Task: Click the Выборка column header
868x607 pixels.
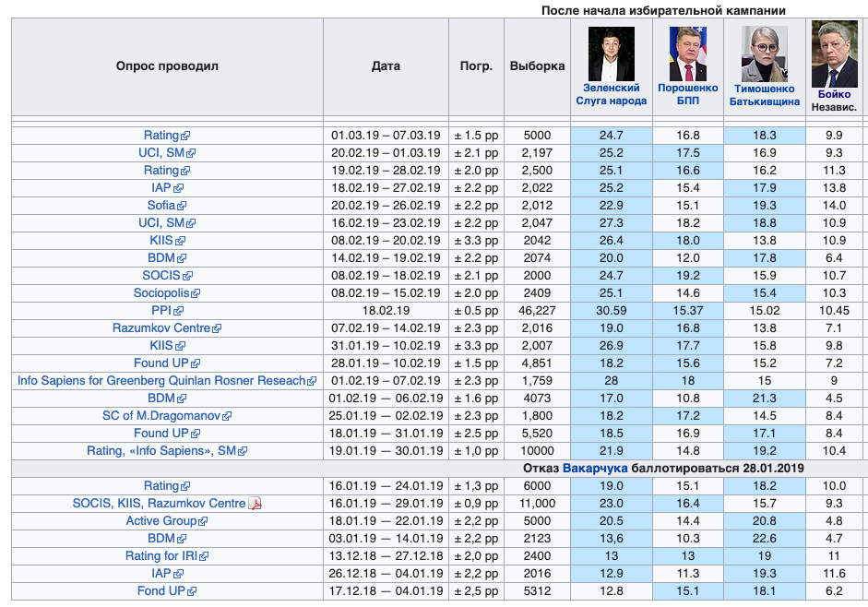Action: click(x=537, y=66)
